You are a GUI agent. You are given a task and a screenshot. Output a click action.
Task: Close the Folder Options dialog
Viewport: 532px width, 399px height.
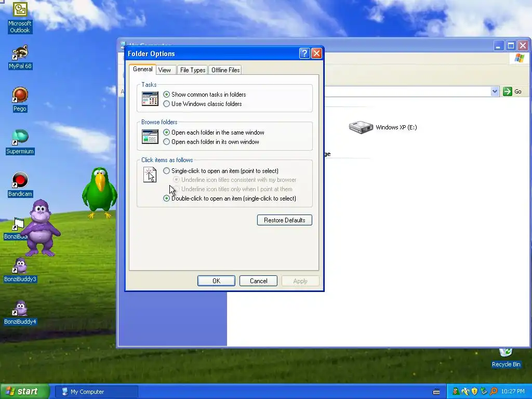[x=316, y=54]
